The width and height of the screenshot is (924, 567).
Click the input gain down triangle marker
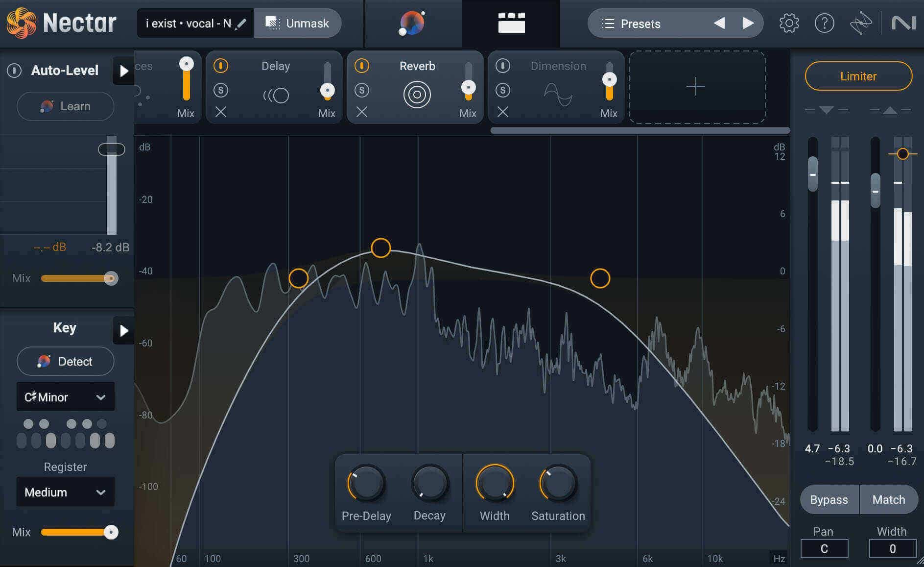tap(826, 110)
